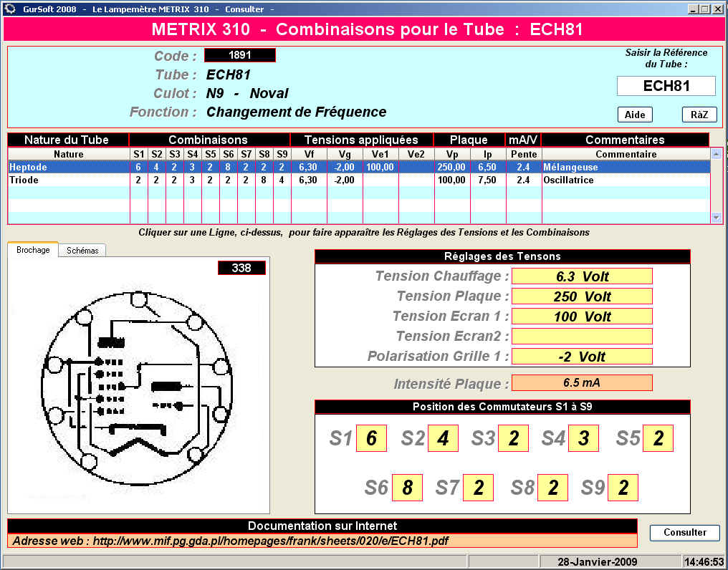The image size is (728, 570).
Task: Click the Commentaire column header
Action: (626, 154)
